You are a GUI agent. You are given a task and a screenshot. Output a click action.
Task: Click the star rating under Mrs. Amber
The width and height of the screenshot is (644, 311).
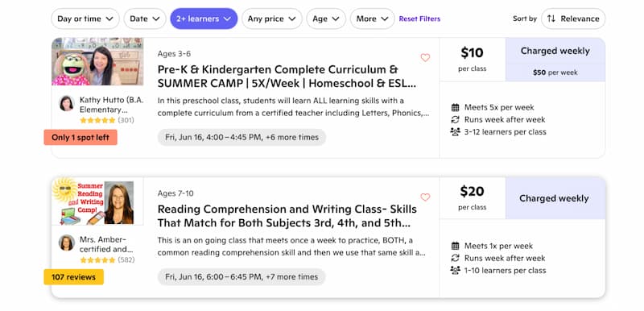click(97, 260)
